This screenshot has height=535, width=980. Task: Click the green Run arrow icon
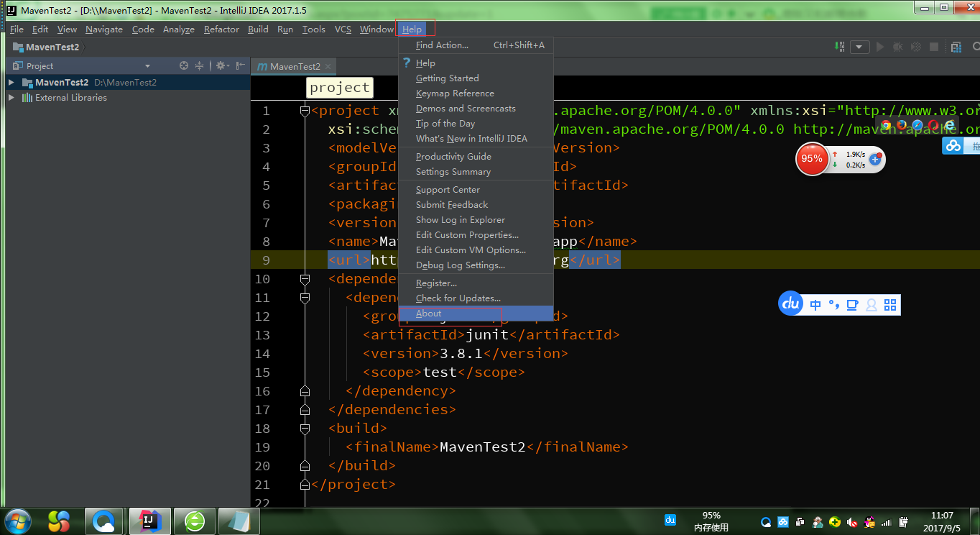(879, 47)
